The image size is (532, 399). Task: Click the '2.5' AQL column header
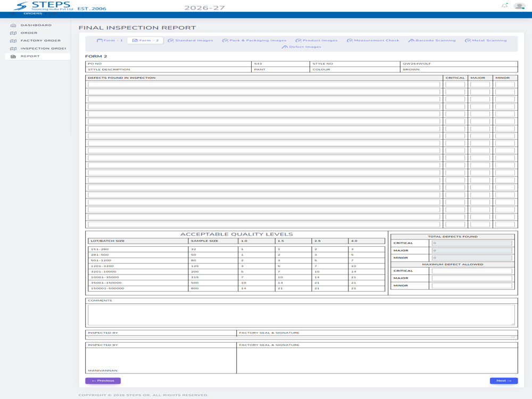pyautogui.click(x=317, y=241)
